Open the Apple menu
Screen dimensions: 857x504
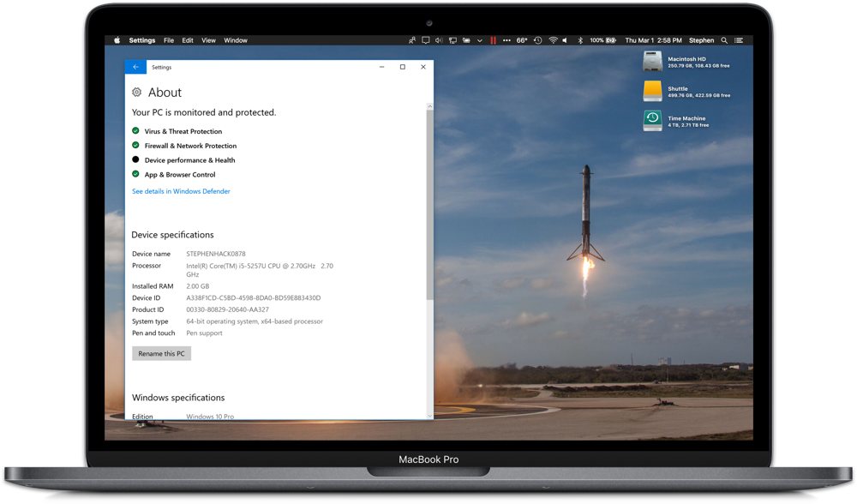(x=117, y=40)
